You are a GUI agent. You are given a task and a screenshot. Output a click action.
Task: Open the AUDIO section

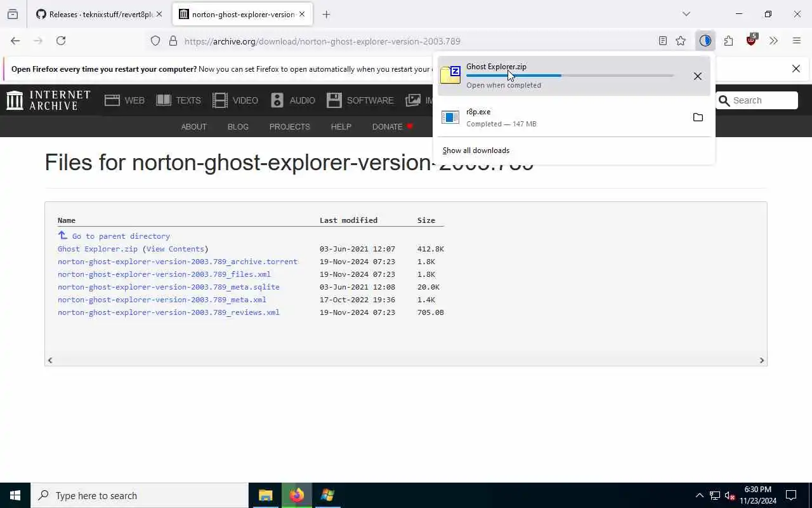(x=292, y=100)
